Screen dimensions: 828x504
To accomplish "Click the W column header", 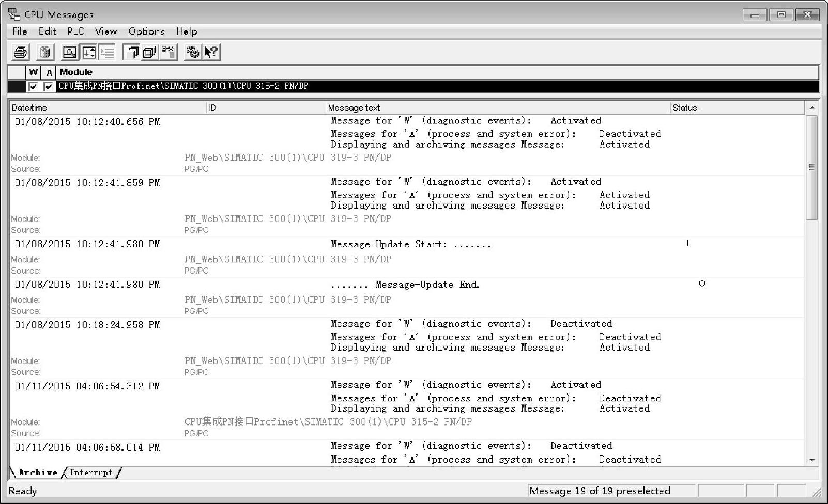I will point(33,72).
